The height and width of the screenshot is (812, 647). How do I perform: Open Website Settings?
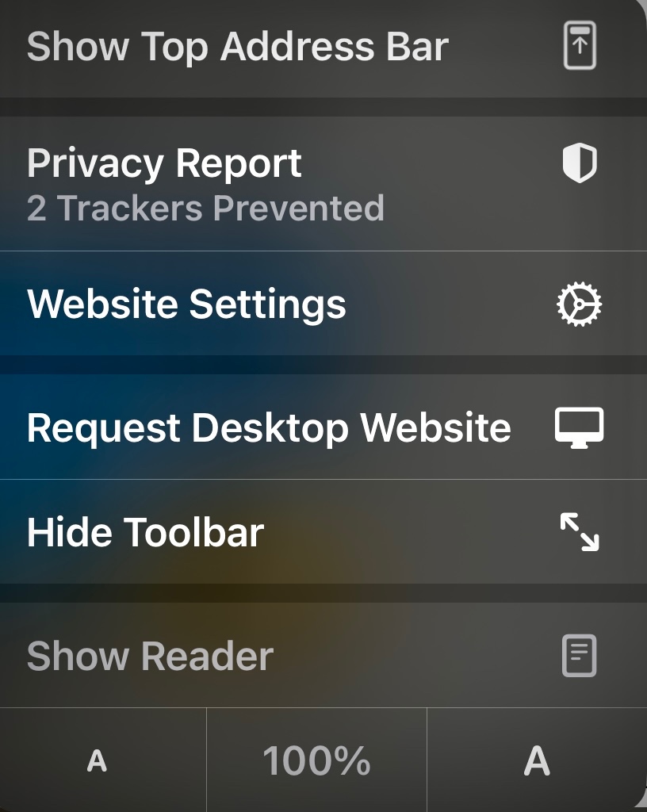click(x=323, y=304)
